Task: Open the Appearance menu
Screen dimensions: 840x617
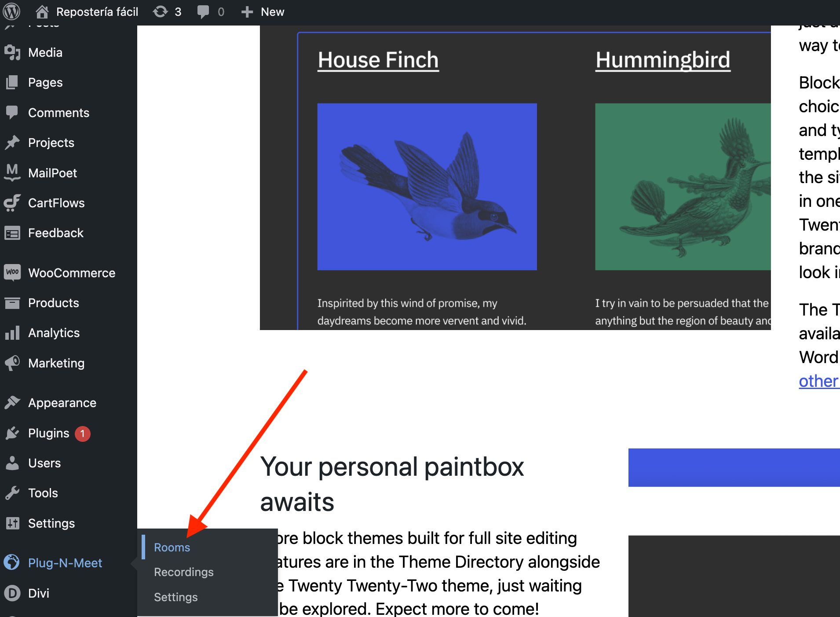Action: click(62, 403)
